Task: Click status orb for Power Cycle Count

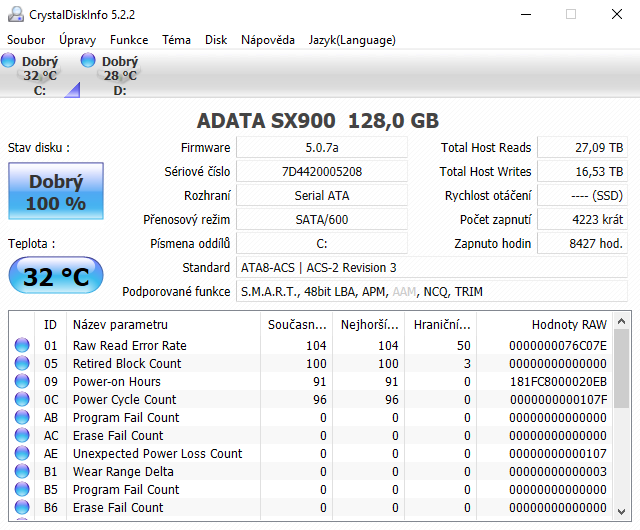Action: click(x=22, y=399)
